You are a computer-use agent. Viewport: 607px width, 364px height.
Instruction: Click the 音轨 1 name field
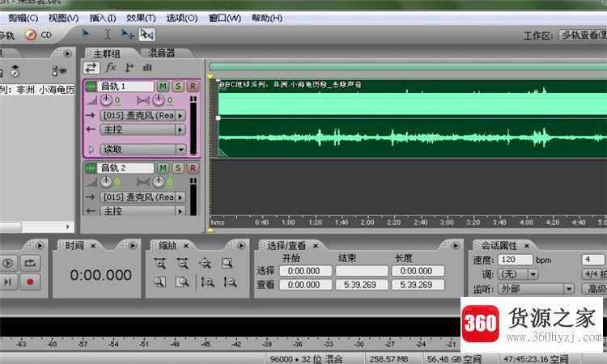(126, 87)
